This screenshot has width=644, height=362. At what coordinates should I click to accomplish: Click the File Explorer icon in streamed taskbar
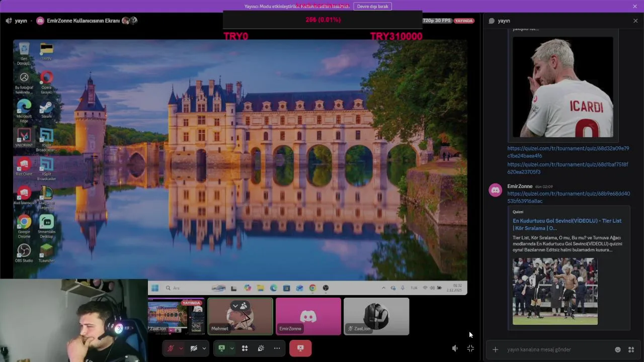(x=260, y=288)
